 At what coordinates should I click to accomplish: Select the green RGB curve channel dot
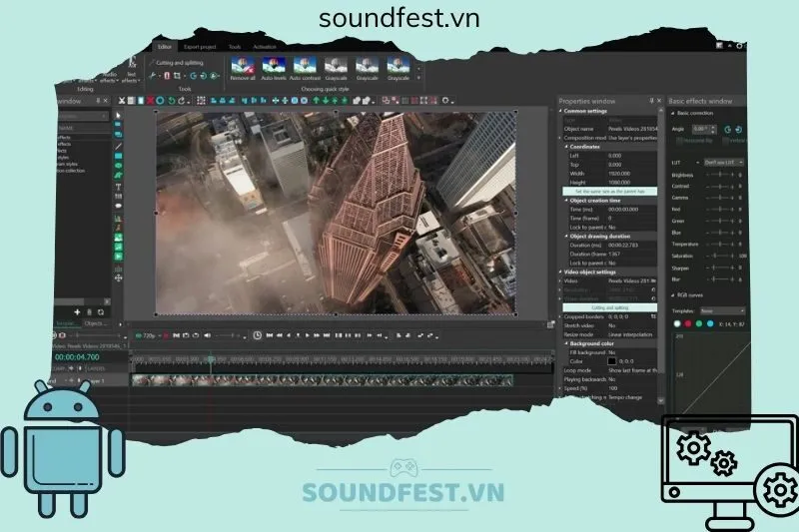point(699,323)
